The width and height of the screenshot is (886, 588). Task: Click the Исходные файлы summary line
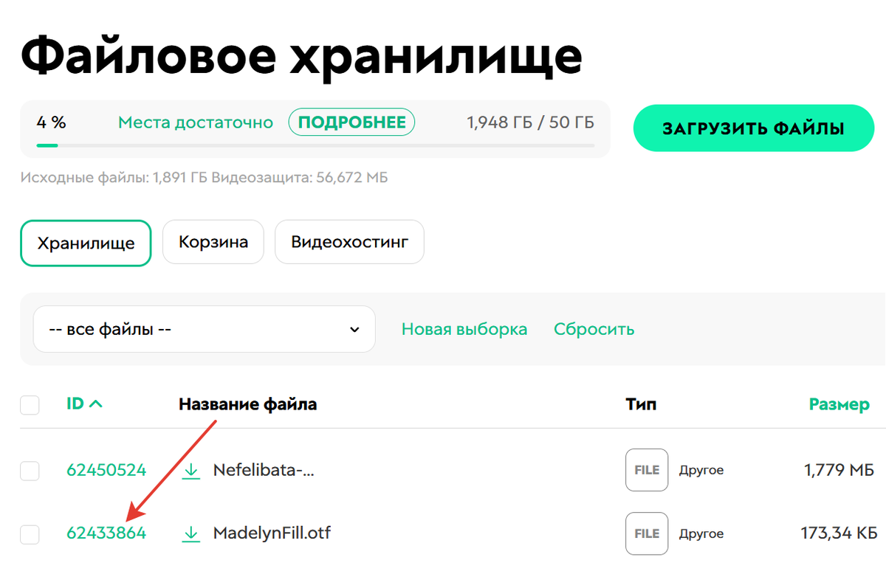pos(204,178)
